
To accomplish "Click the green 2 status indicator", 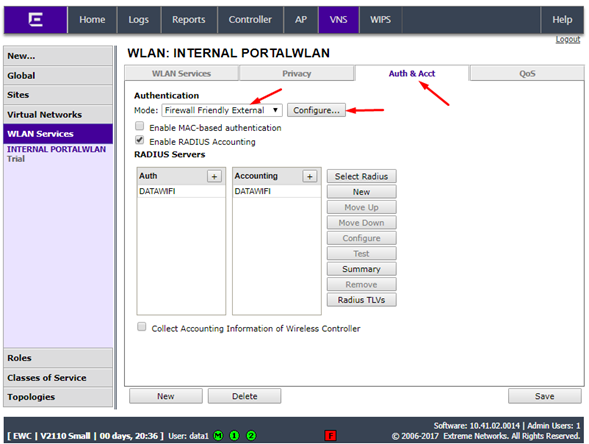I will pyautogui.click(x=251, y=435).
